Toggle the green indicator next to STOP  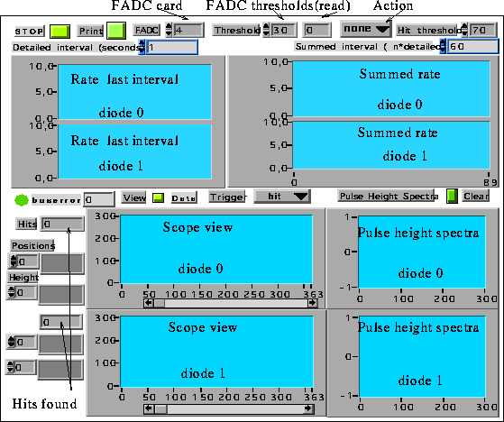tap(60, 32)
